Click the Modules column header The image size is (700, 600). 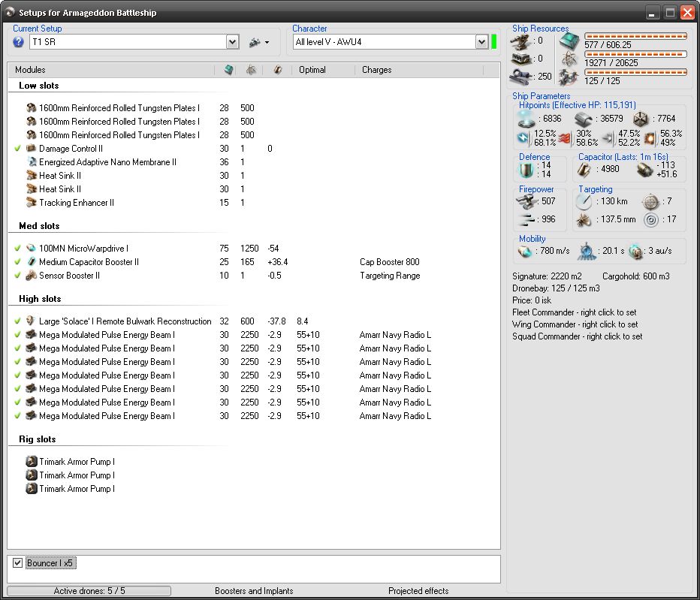pyautogui.click(x=30, y=70)
